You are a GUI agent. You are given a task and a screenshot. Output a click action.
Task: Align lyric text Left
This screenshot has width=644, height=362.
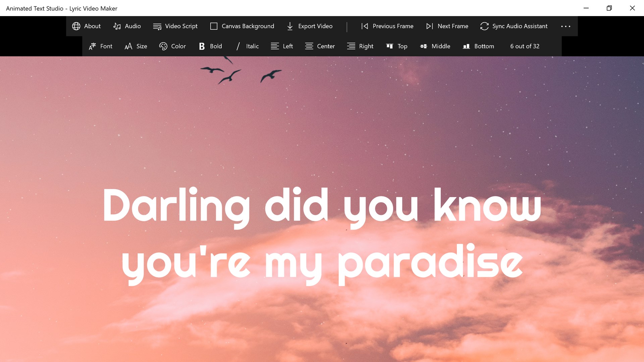coord(282,46)
